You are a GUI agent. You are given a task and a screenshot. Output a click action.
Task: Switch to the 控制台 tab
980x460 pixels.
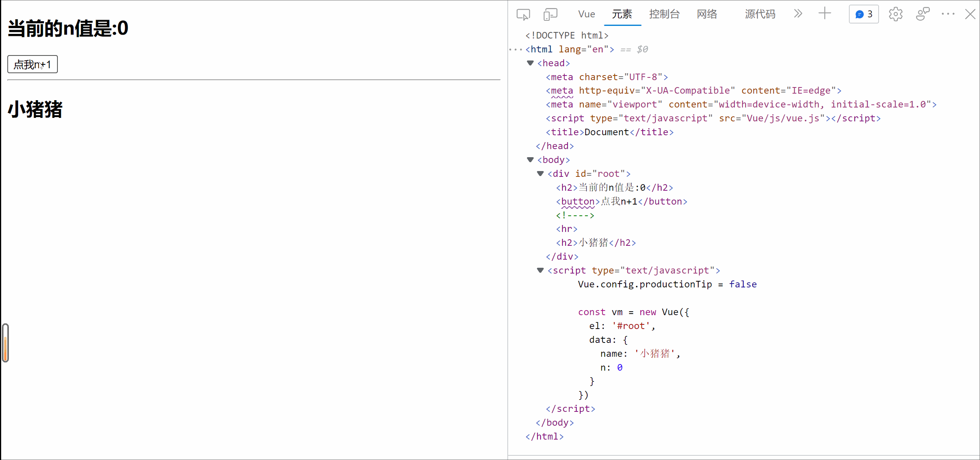(664, 14)
